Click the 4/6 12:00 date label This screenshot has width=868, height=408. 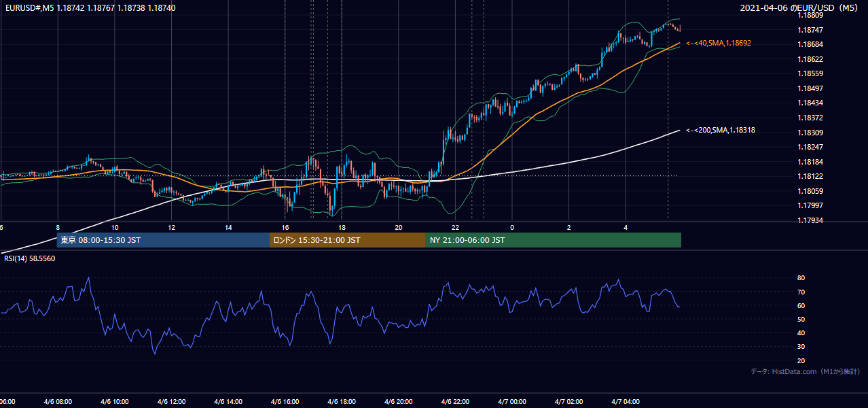point(172,402)
